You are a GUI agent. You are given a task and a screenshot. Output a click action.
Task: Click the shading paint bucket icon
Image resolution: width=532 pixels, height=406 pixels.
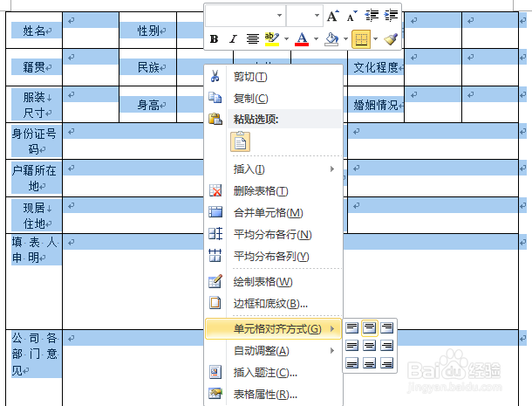[x=331, y=39]
